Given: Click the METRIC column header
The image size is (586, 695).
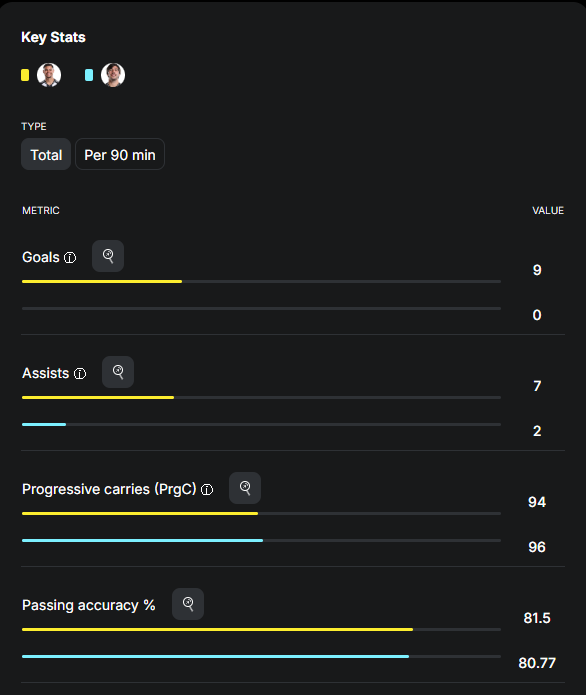Looking at the screenshot, I should [x=41, y=211].
